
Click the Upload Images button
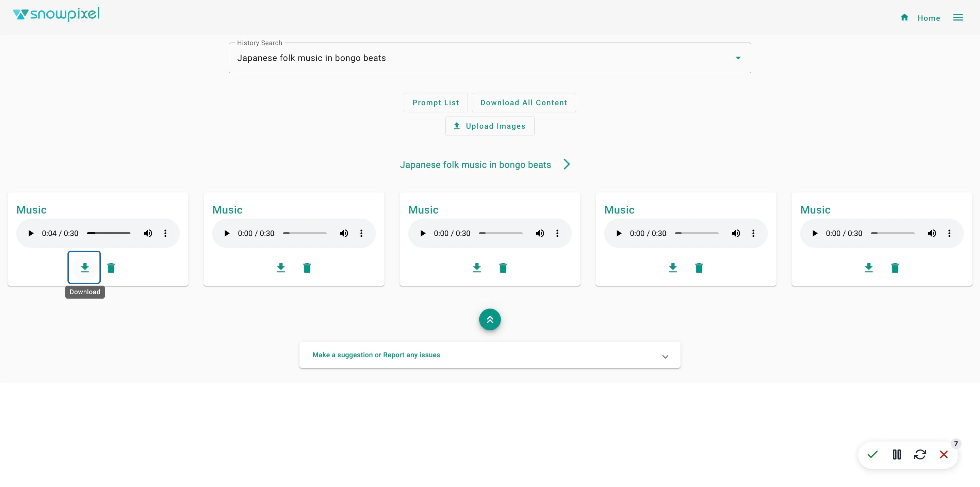pyautogui.click(x=490, y=126)
